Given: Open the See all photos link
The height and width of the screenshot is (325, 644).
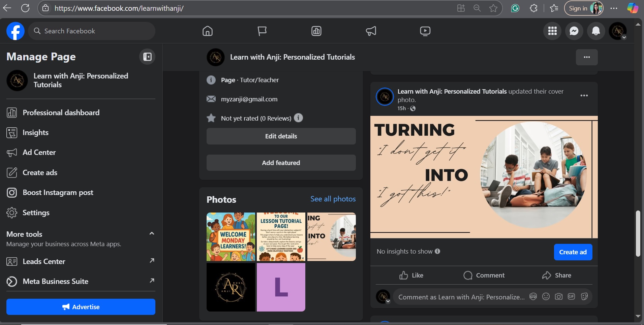Looking at the screenshot, I should pyautogui.click(x=333, y=199).
